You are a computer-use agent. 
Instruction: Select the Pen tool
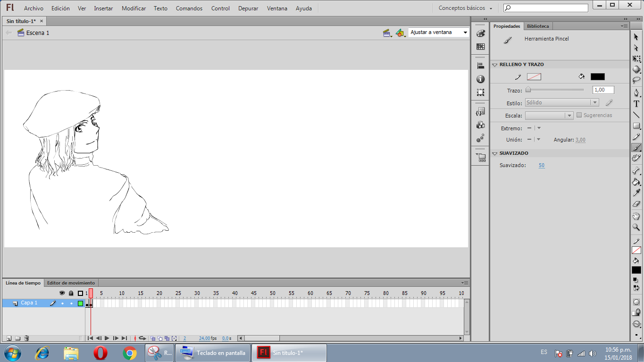click(x=636, y=93)
